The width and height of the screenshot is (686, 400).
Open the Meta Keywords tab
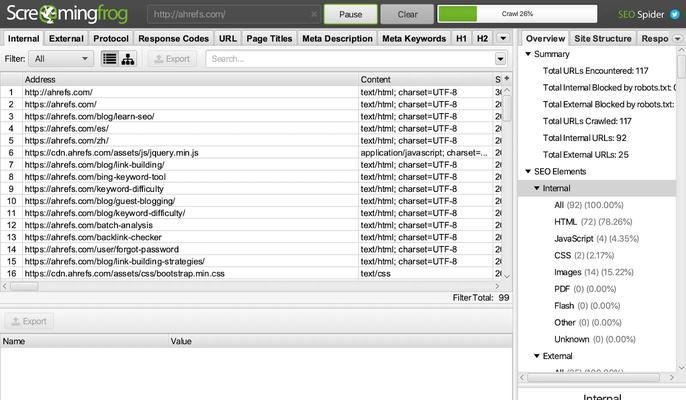[414, 39]
